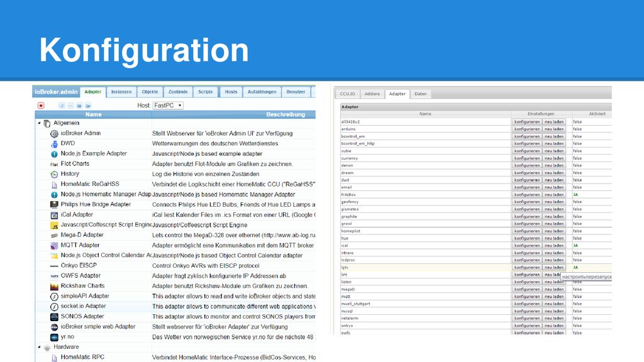
Task: Switch to the Aufzählungen tab
Action: tap(262, 92)
